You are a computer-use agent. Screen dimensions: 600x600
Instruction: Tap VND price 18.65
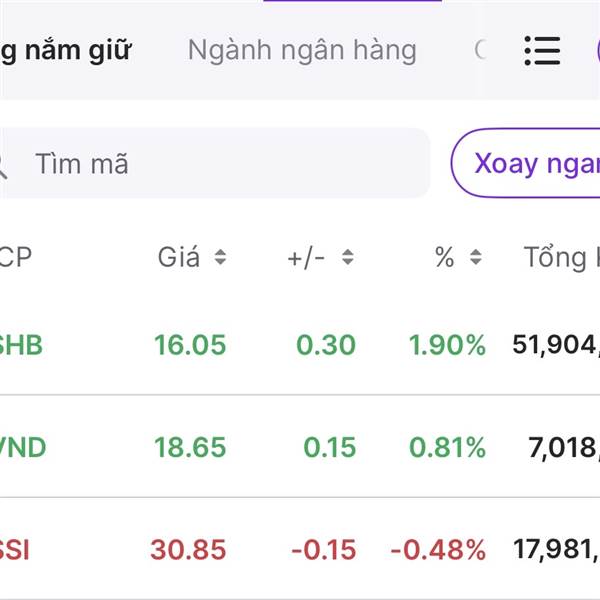(190, 447)
